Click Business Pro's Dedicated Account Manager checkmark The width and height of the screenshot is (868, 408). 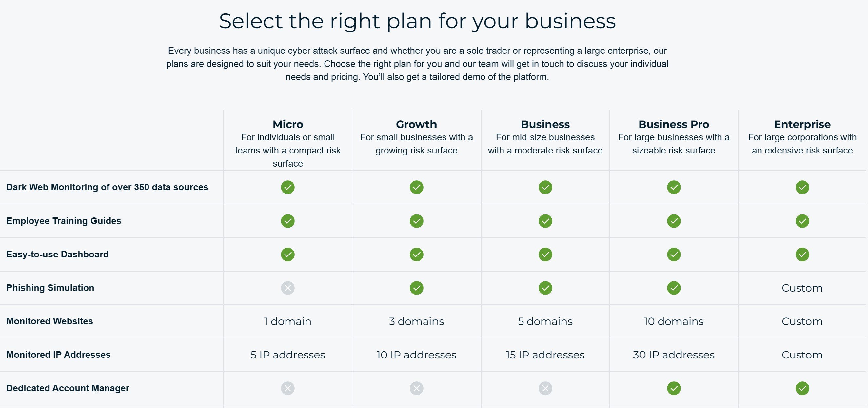click(x=674, y=388)
